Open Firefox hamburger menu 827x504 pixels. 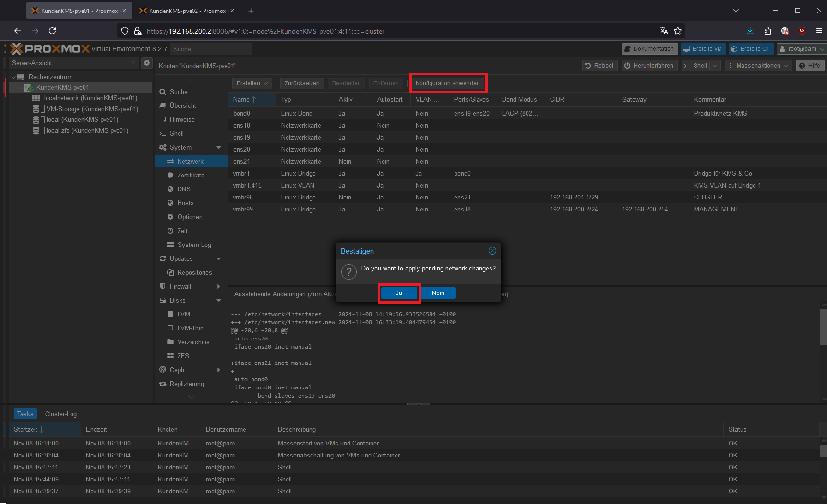(x=819, y=31)
